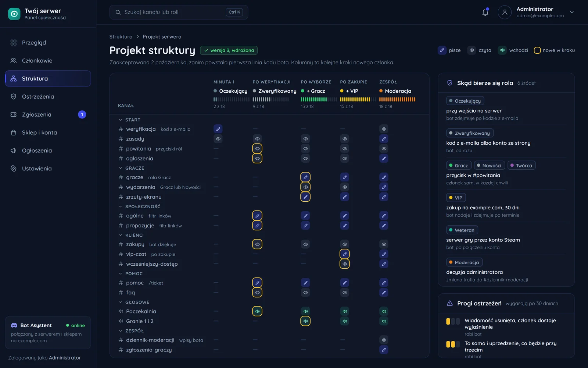This screenshot has height=368, width=588.
Task: Open Sklep i konta section
Action: (48, 132)
